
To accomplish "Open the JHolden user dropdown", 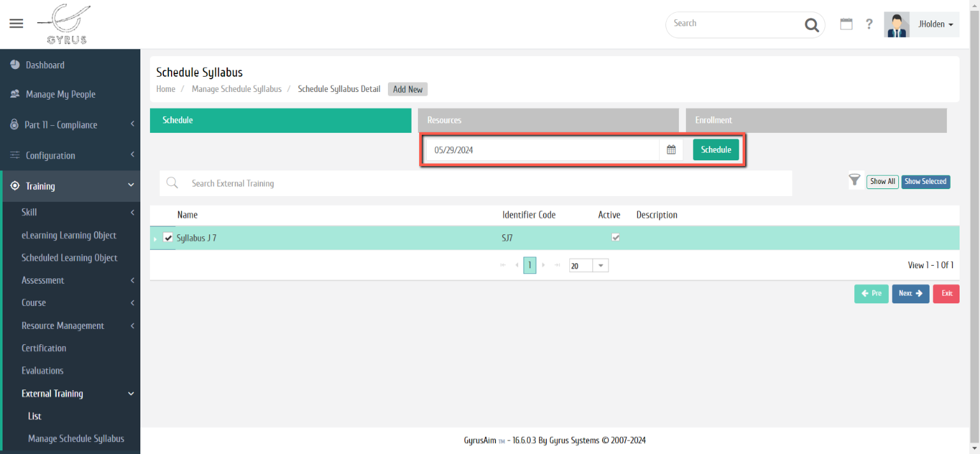I will tap(935, 24).
